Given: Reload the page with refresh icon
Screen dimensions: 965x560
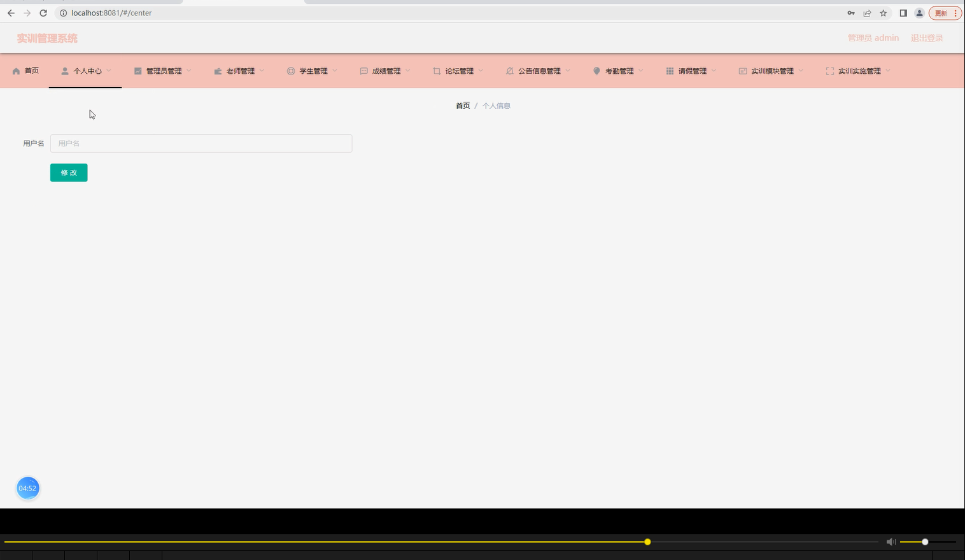Looking at the screenshot, I should 43,13.
